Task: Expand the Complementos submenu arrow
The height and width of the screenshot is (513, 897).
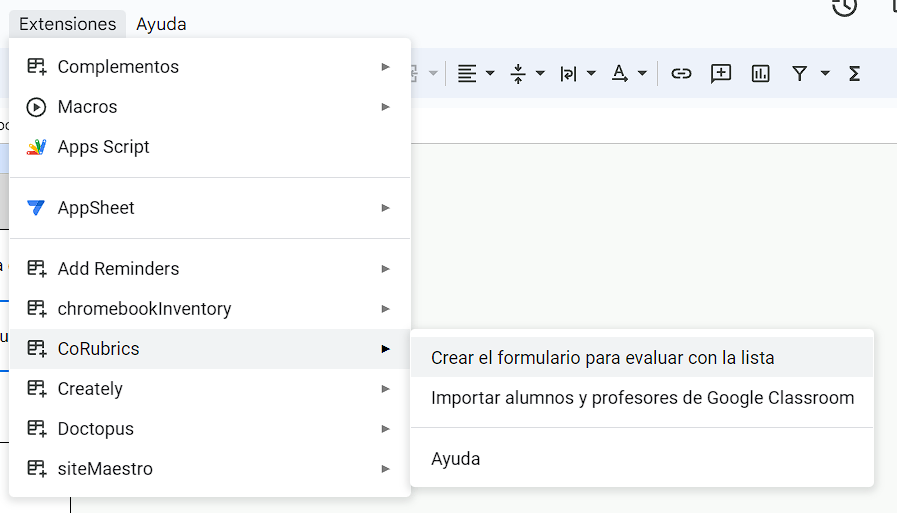Action: click(x=386, y=67)
